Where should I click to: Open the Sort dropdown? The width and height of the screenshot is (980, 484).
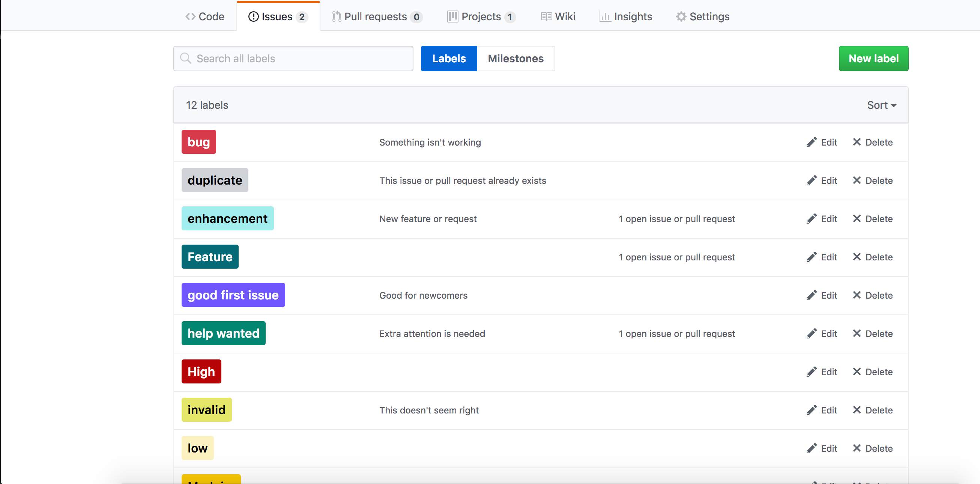tap(881, 105)
